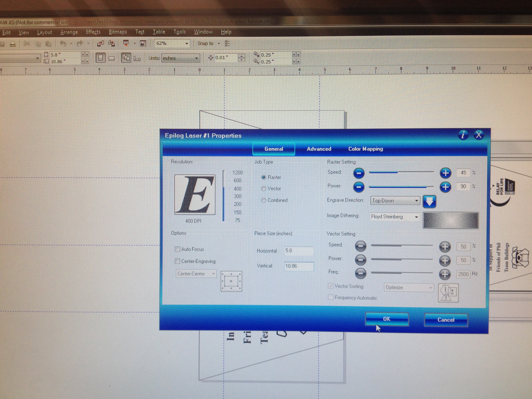532x399 pixels.
Task: Open the Center-Center position dropdown
Action: pos(196,274)
